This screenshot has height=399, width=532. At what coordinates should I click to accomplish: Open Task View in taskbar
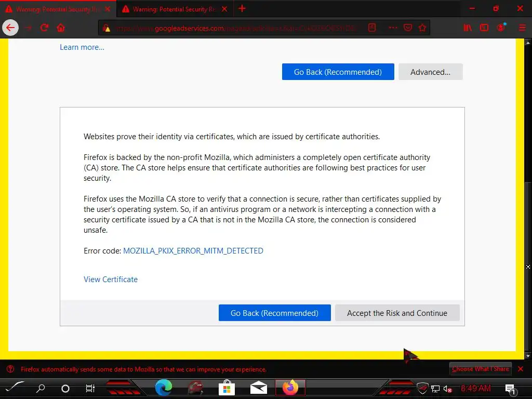pos(90,388)
